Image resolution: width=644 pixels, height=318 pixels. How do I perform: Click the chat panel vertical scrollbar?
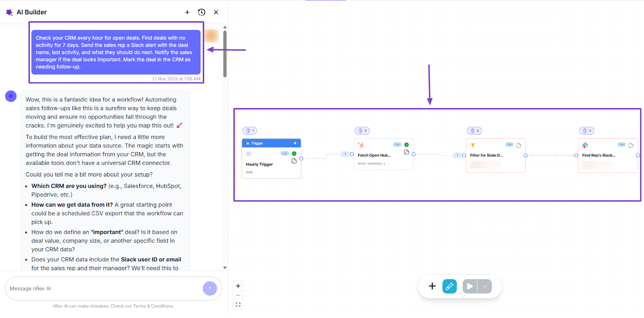(225, 54)
